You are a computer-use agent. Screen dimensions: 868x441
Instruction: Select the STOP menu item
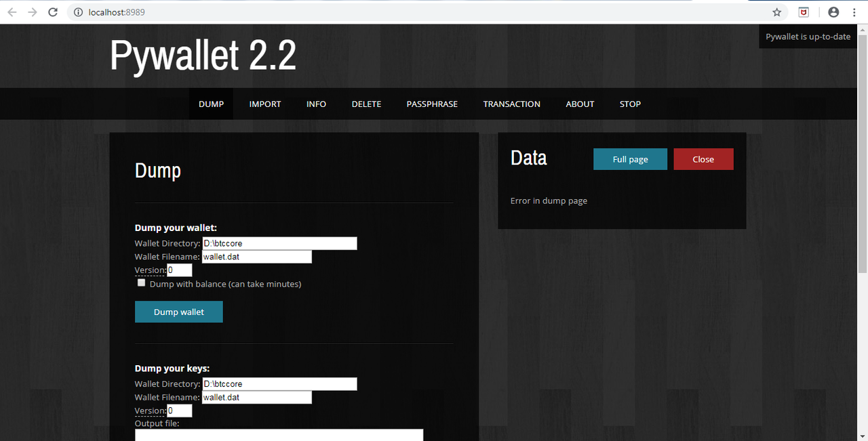point(630,104)
